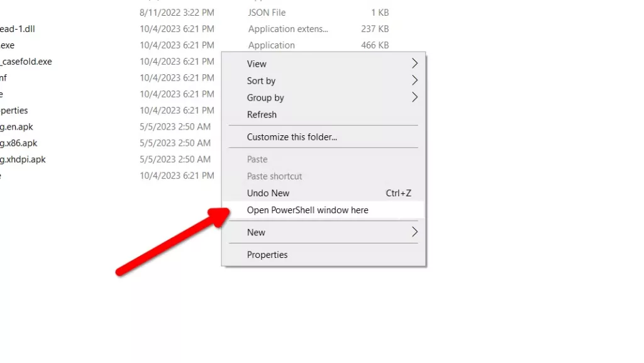Expand the View submenu arrow
This screenshot has width=644, height=363.
tap(414, 64)
